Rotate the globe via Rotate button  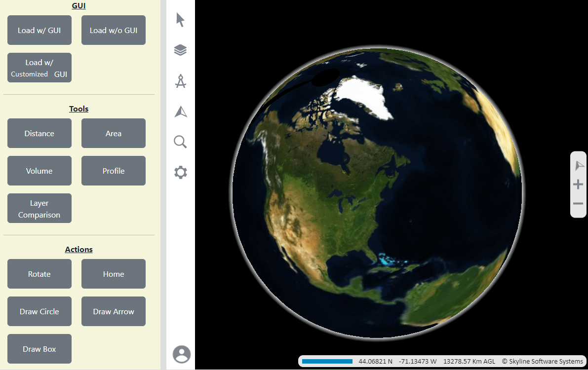click(39, 274)
